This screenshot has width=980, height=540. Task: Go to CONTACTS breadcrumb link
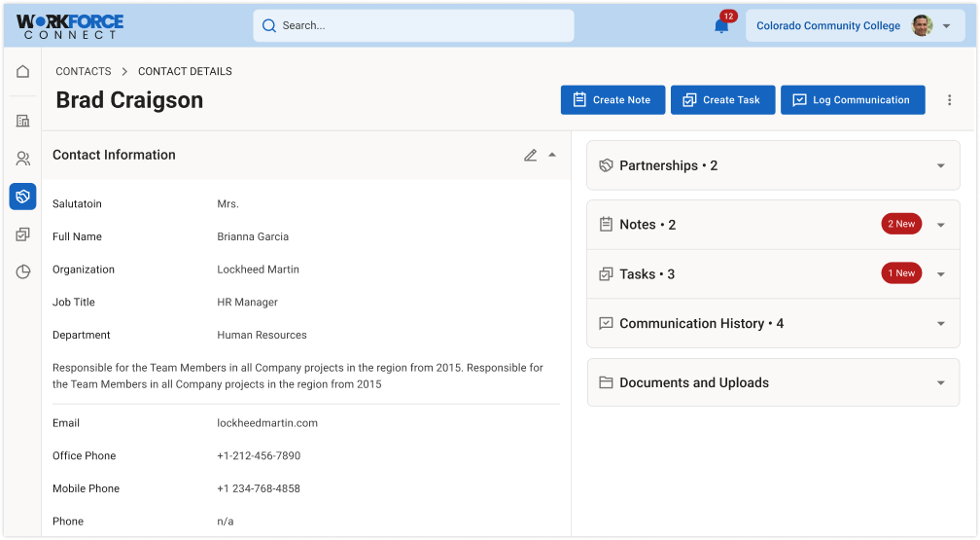[x=84, y=71]
